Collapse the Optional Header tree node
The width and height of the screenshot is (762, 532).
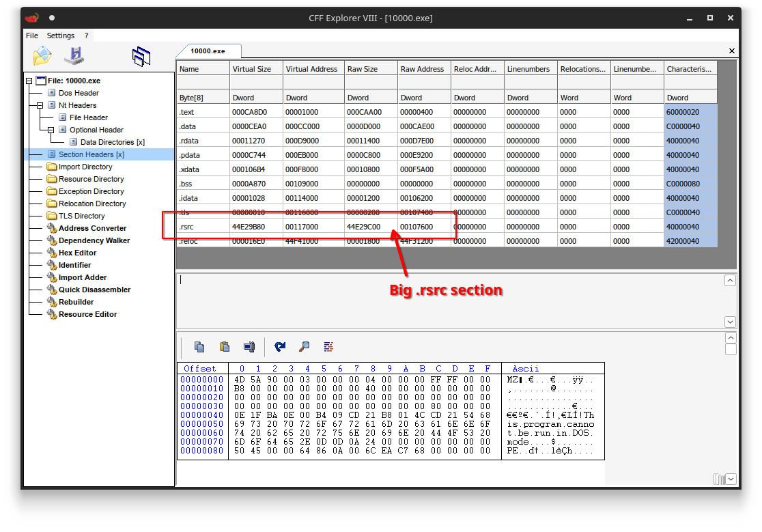click(51, 130)
